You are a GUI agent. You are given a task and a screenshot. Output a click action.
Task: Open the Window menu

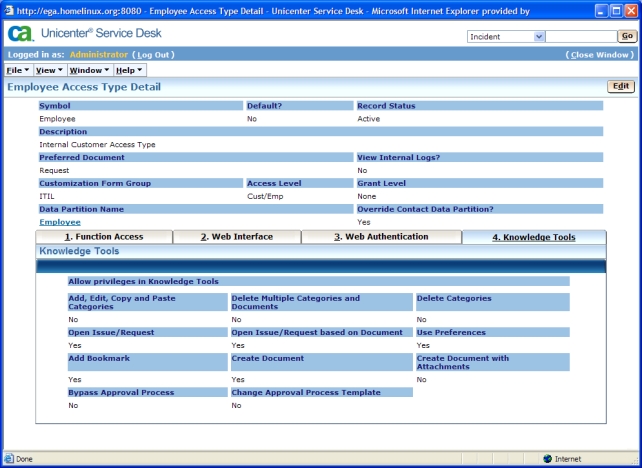[89, 70]
